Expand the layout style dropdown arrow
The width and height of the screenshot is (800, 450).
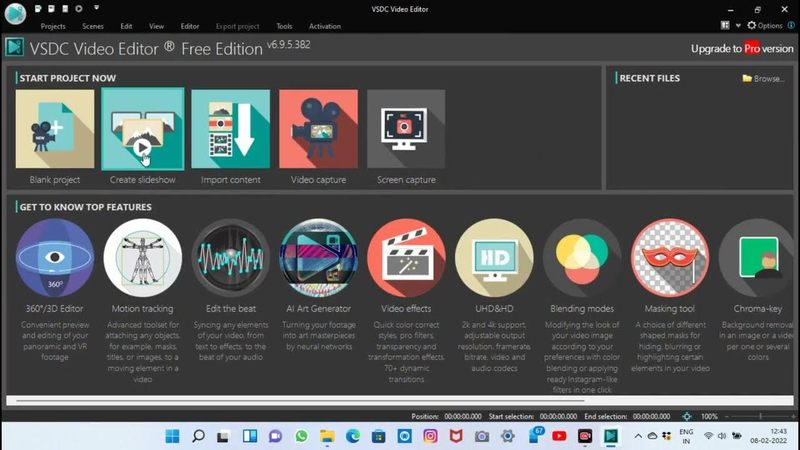(738, 26)
